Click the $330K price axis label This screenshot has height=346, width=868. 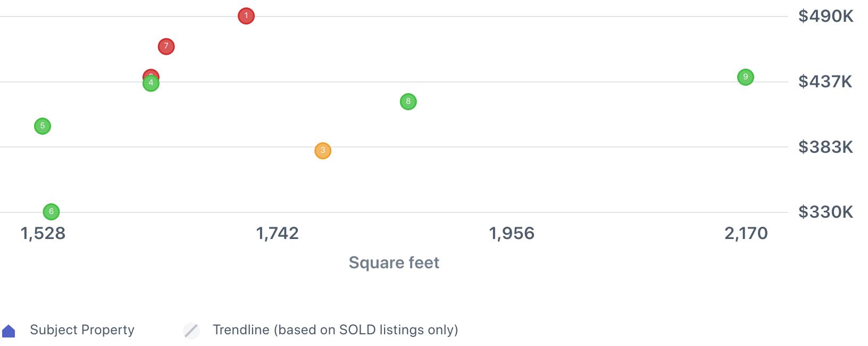click(825, 212)
